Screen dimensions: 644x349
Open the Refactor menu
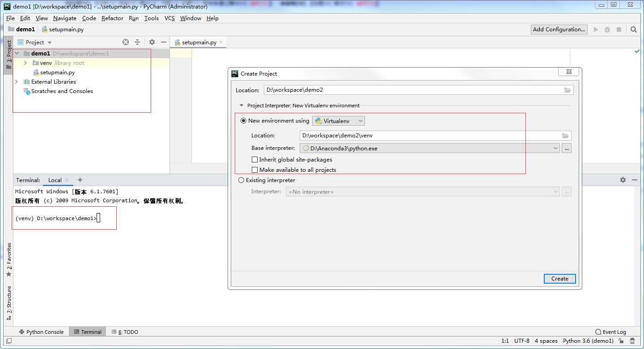coord(112,18)
